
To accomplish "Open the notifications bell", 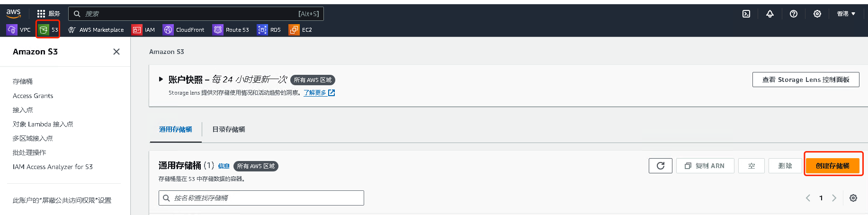I will pyautogui.click(x=770, y=14).
